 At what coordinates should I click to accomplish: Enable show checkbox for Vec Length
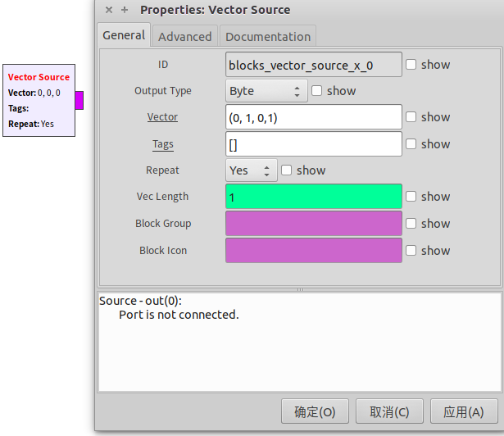pyautogui.click(x=411, y=197)
